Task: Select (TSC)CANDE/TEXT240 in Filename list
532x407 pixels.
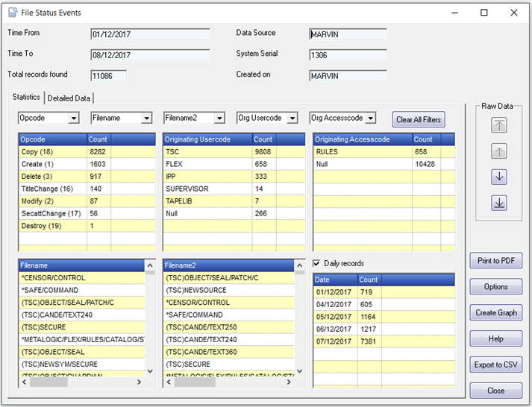Action: click(x=82, y=315)
